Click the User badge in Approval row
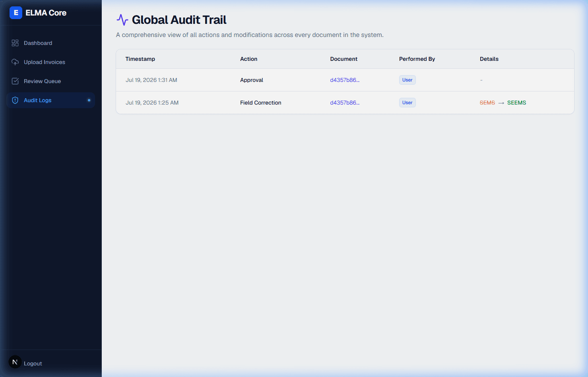 [x=408, y=80]
